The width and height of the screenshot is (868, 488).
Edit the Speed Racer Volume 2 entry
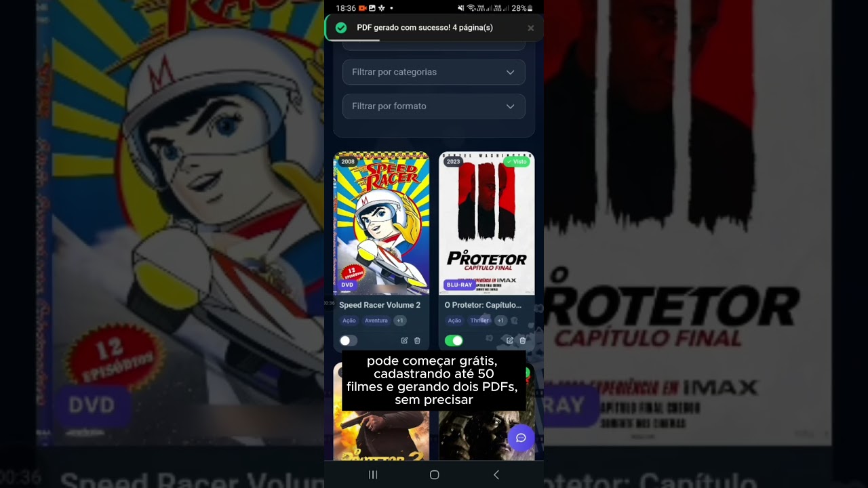click(404, 340)
